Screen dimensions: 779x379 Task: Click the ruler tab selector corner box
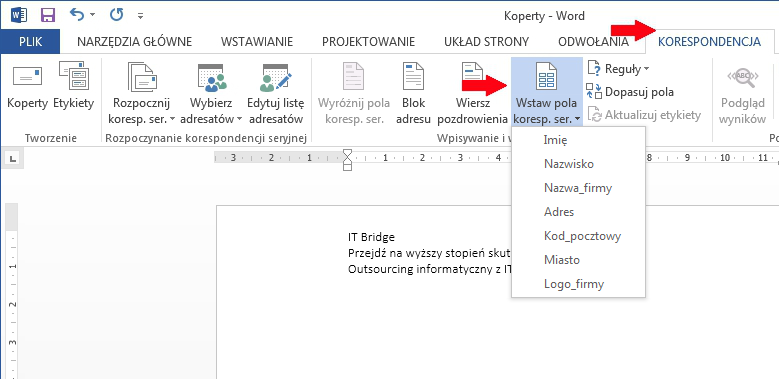[12, 159]
